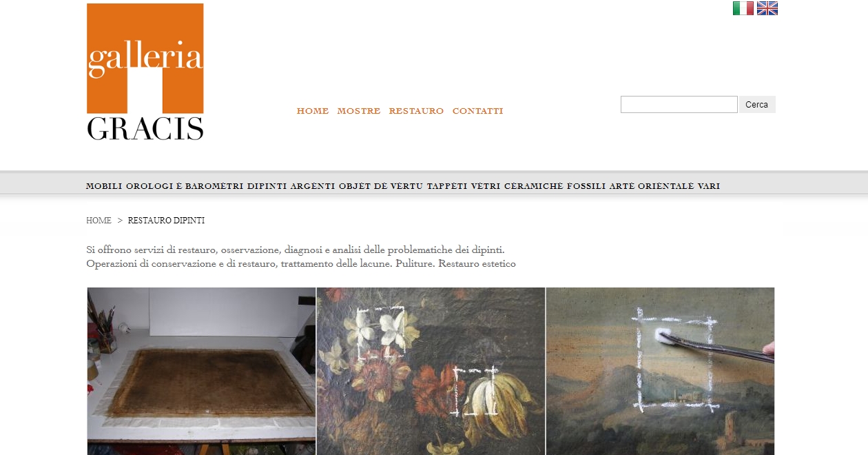
Task: Open the CONTATTI page
Action: 477,111
